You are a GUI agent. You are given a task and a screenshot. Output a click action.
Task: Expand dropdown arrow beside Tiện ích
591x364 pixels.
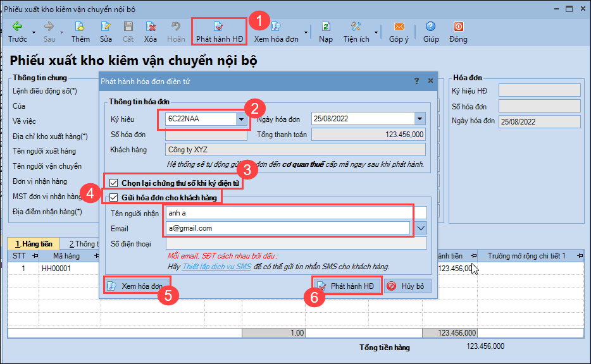(x=376, y=33)
